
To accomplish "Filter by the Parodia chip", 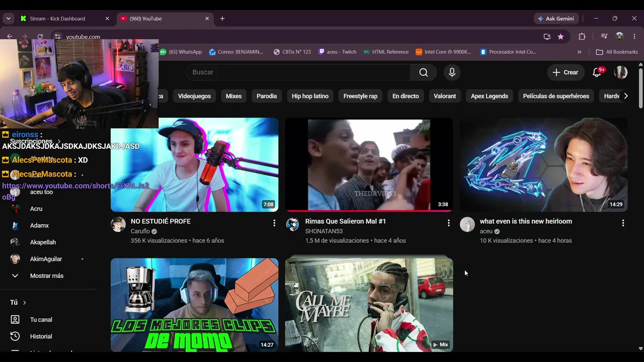I will (x=267, y=96).
